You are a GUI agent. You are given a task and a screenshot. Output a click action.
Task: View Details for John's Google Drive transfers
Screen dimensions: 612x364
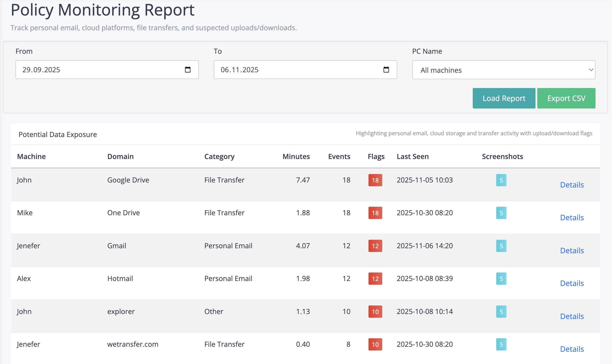(x=572, y=185)
